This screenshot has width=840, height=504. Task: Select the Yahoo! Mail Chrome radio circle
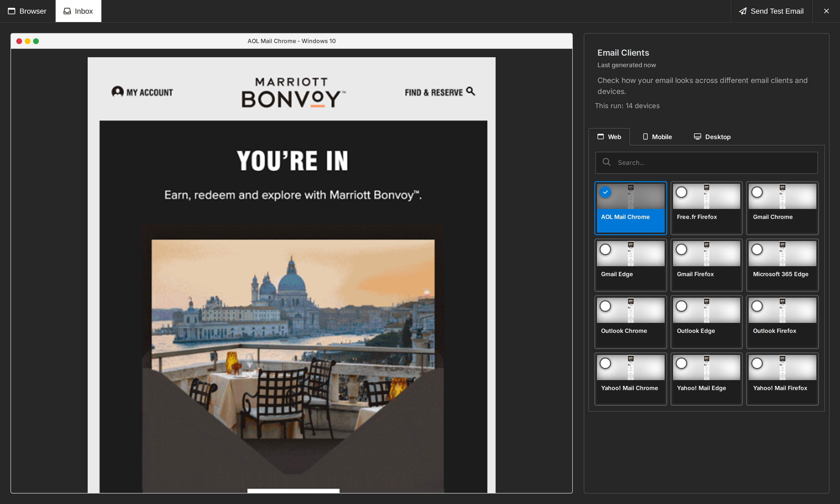click(605, 363)
